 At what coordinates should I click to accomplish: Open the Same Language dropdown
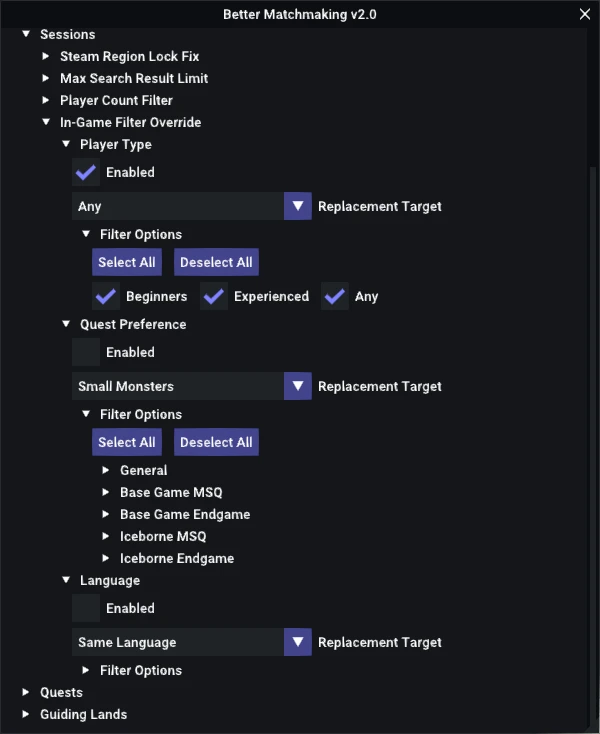[192, 642]
